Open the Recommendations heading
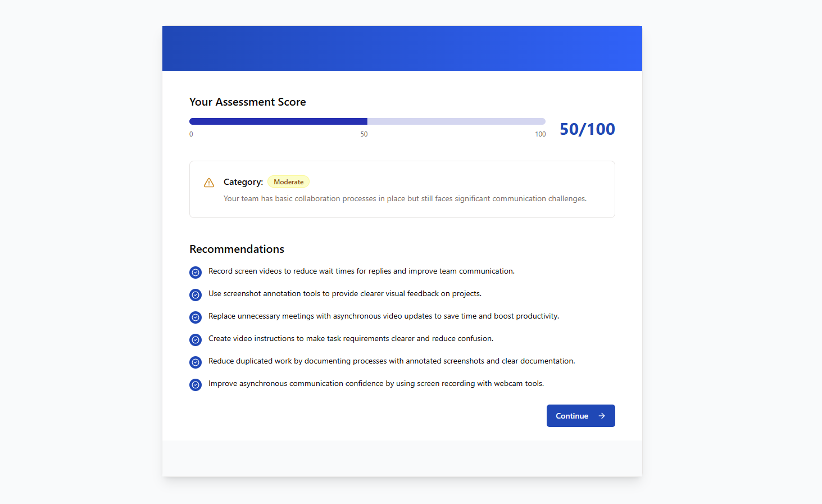The width and height of the screenshot is (822, 504). (236, 249)
